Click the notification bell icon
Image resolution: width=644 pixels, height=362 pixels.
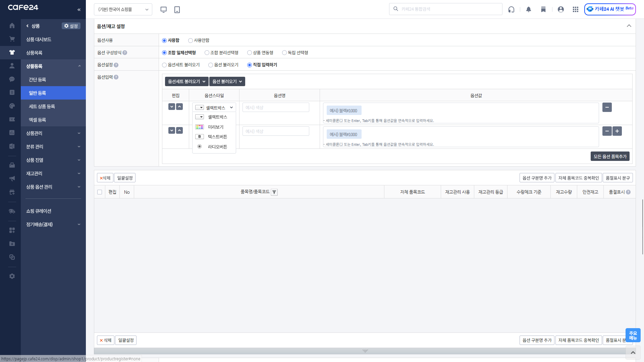(529, 9)
